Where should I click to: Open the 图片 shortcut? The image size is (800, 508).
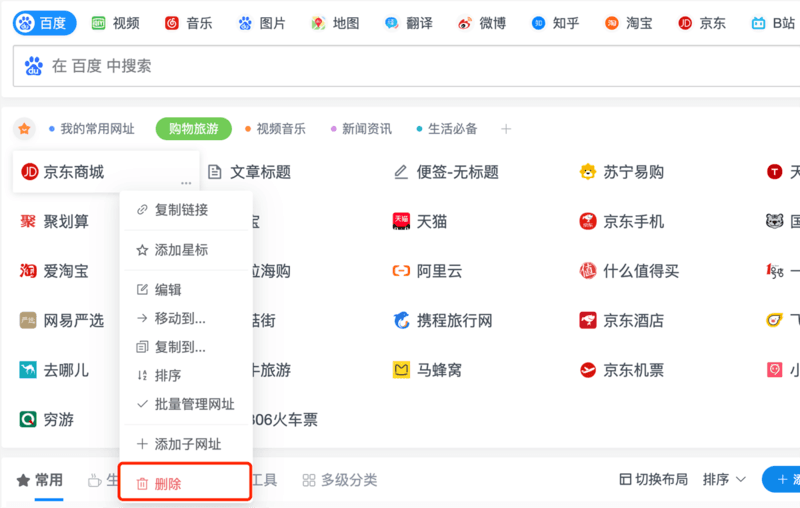coord(261,23)
